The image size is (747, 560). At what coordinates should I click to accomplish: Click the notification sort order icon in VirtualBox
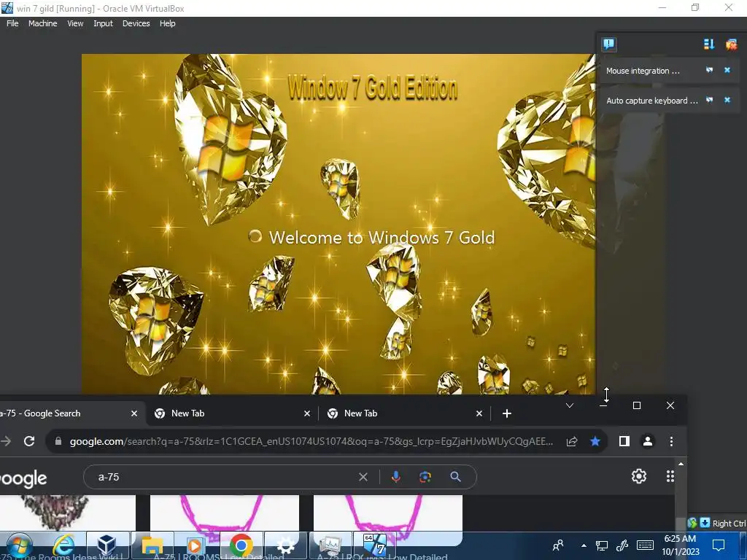(x=709, y=44)
